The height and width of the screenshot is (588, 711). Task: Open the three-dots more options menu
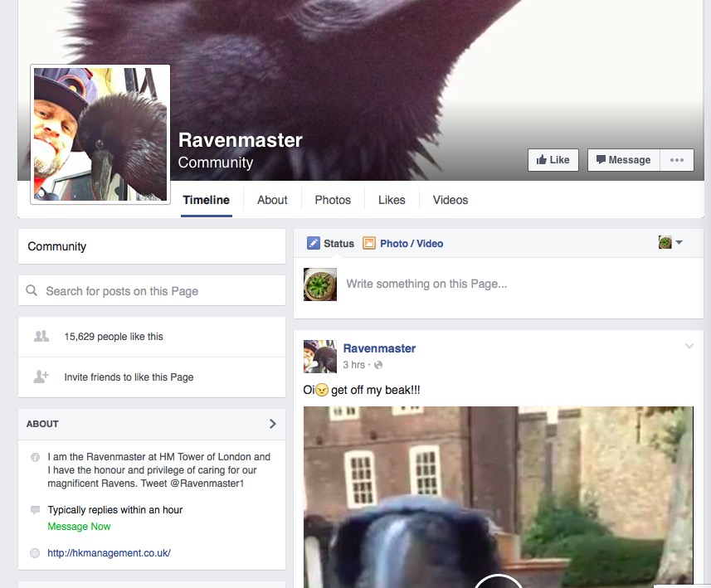click(x=676, y=160)
